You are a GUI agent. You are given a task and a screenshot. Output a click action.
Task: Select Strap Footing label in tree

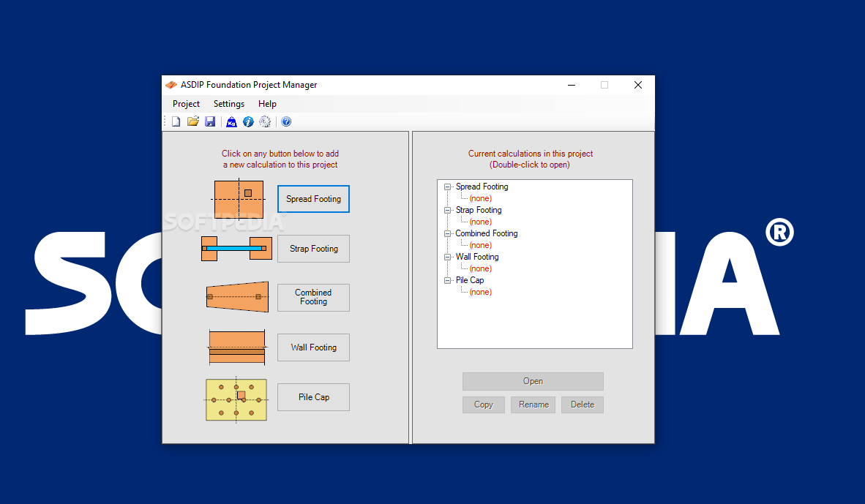point(479,210)
